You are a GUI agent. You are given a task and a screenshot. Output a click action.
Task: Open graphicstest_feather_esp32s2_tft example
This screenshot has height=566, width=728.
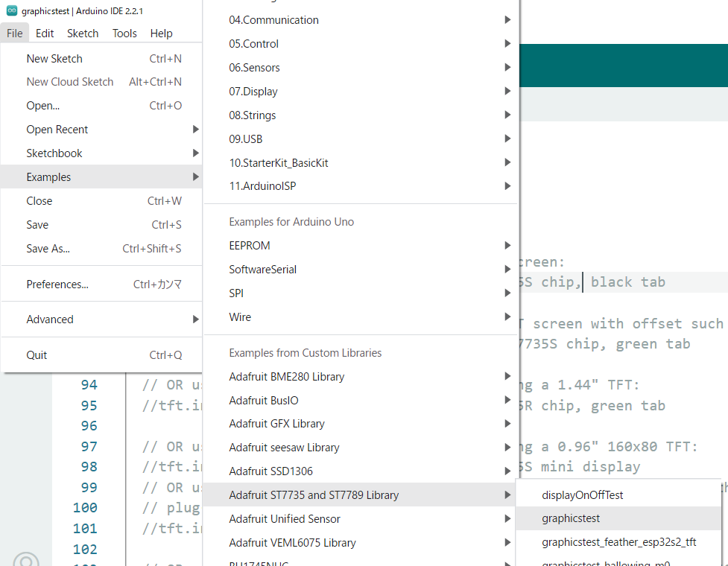click(618, 542)
